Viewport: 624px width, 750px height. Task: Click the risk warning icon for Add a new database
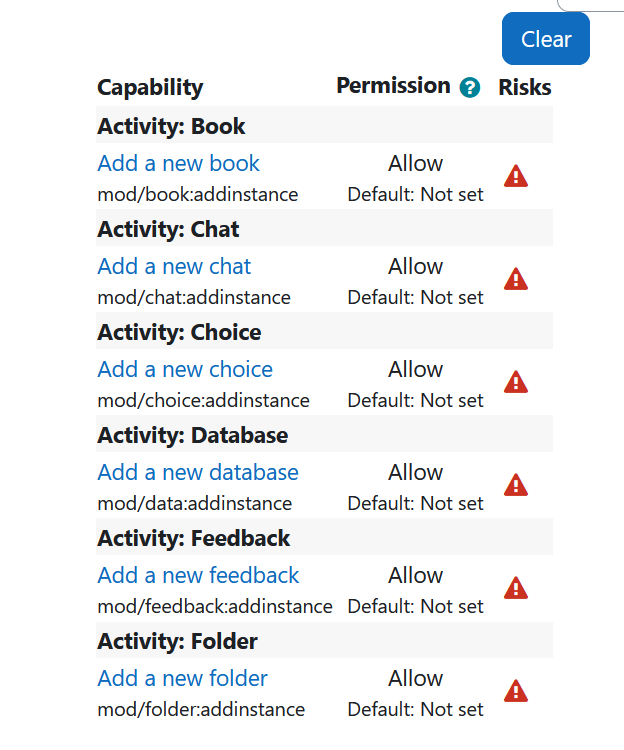point(515,485)
